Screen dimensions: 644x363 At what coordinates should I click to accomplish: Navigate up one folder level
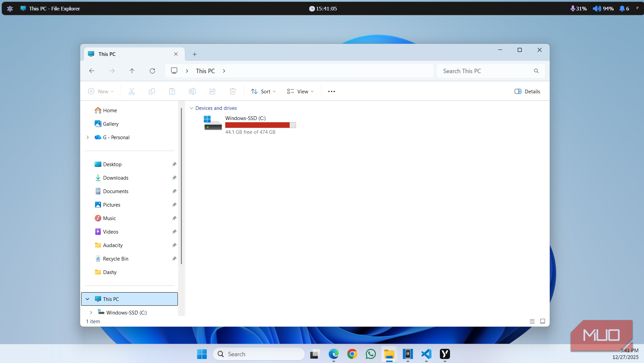coord(132,71)
